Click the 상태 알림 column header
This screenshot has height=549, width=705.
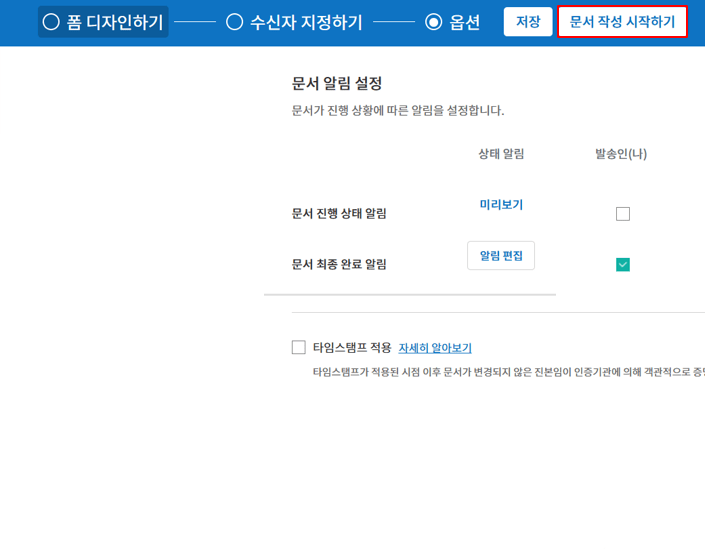tap(501, 154)
